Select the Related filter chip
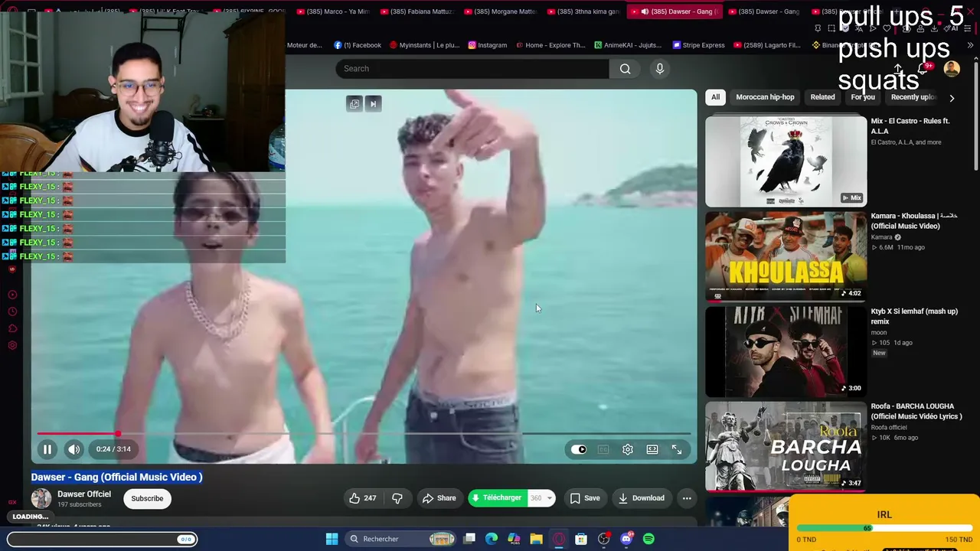The image size is (980, 551). click(x=822, y=97)
